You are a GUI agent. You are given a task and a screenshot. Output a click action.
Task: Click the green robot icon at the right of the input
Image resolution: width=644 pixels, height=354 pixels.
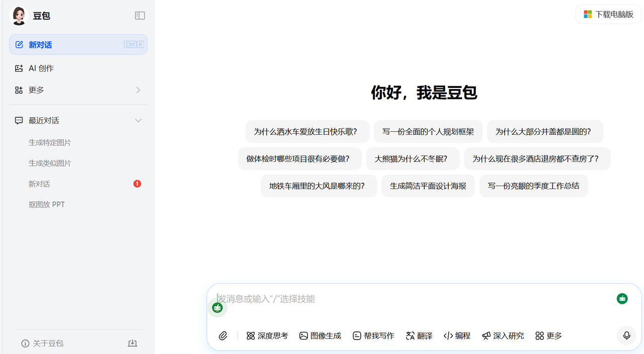(622, 299)
